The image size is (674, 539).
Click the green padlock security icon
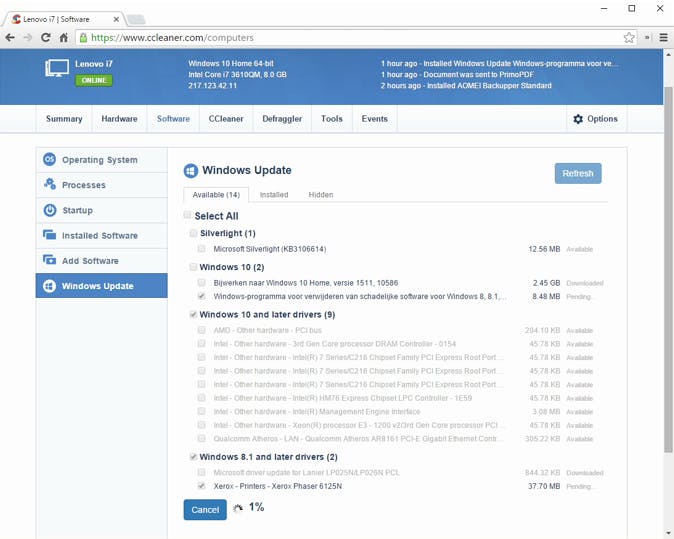pos(83,38)
